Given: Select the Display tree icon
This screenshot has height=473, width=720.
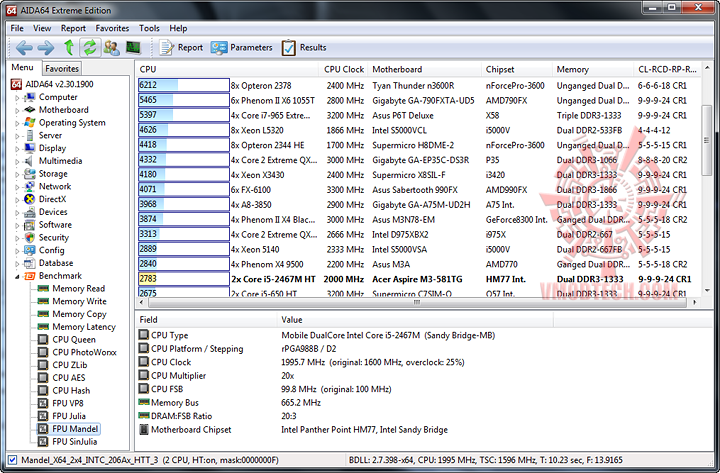Looking at the screenshot, I should tap(29, 148).
